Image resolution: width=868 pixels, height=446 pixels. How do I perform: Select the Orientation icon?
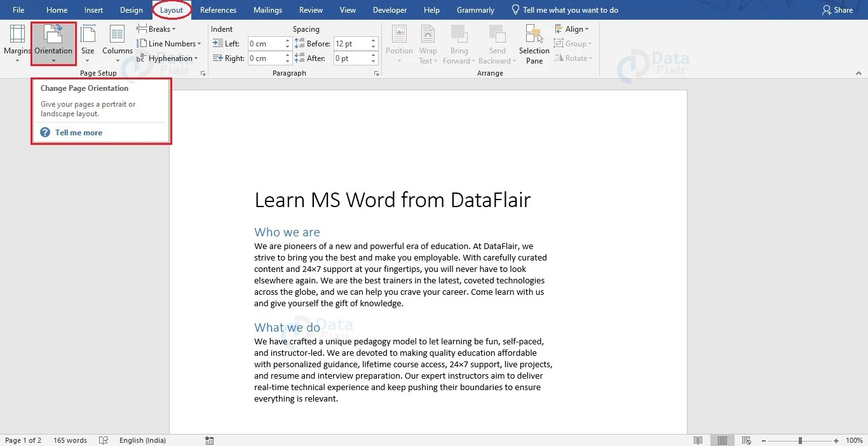point(53,43)
